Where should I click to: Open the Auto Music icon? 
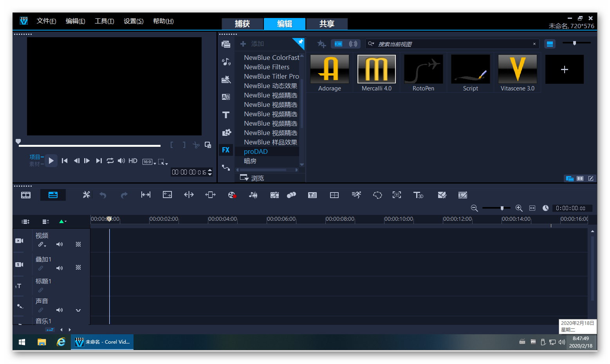coord(274,195)
